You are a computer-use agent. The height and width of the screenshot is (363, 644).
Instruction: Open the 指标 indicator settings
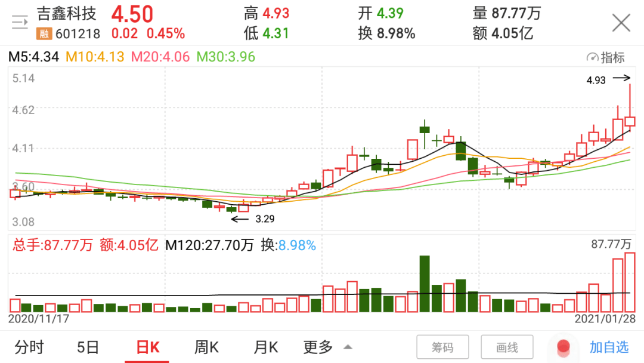point(606,57)
